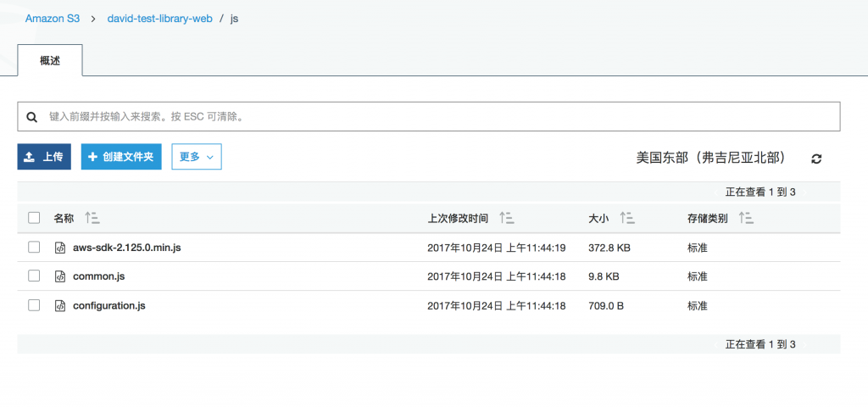Check the box for configuration.js

coord(34,304)
